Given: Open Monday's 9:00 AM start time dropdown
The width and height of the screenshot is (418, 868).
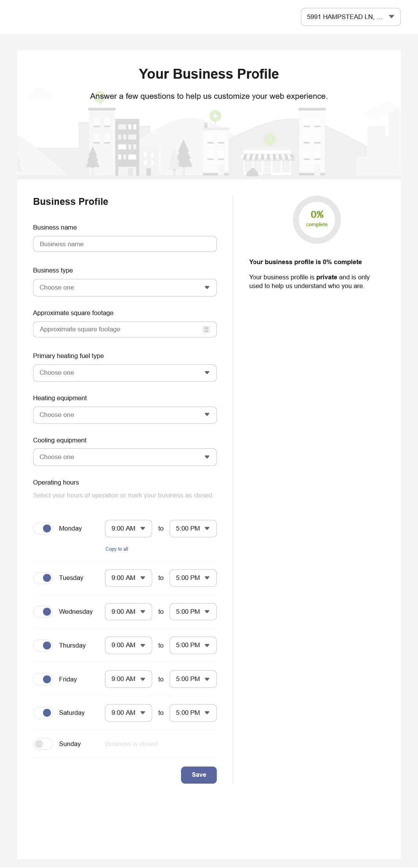Looking at the screenshot, I should tap(128, 528).
